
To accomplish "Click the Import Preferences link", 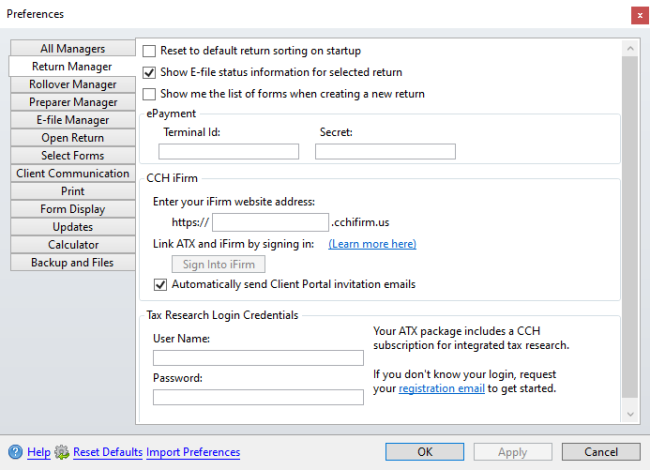I will pyautogui.click(x=193, y=452).
